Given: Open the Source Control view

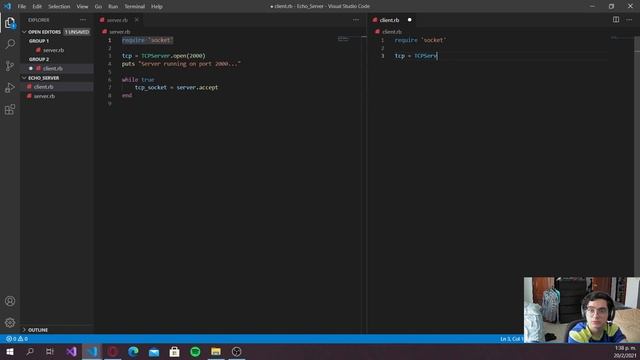Looking at the screenshot, I should point(10,66).
